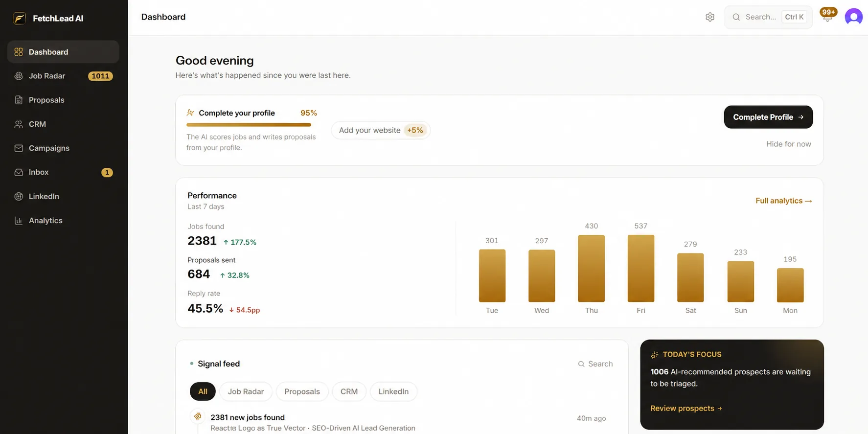Click the 32.8% increase indicator
This screenshot has height=434, width=868.
(235, 275)
